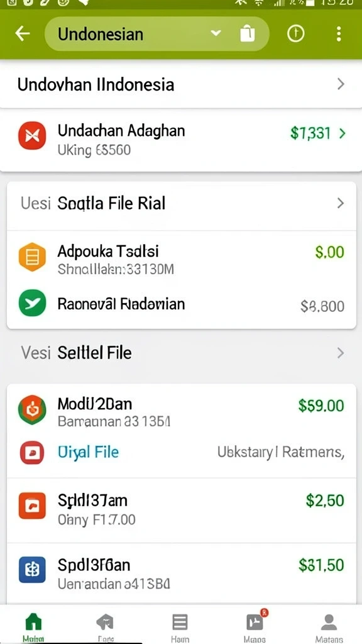
Task: Tap the green Raoneval Radaman icon
Action: click(32, 303)
